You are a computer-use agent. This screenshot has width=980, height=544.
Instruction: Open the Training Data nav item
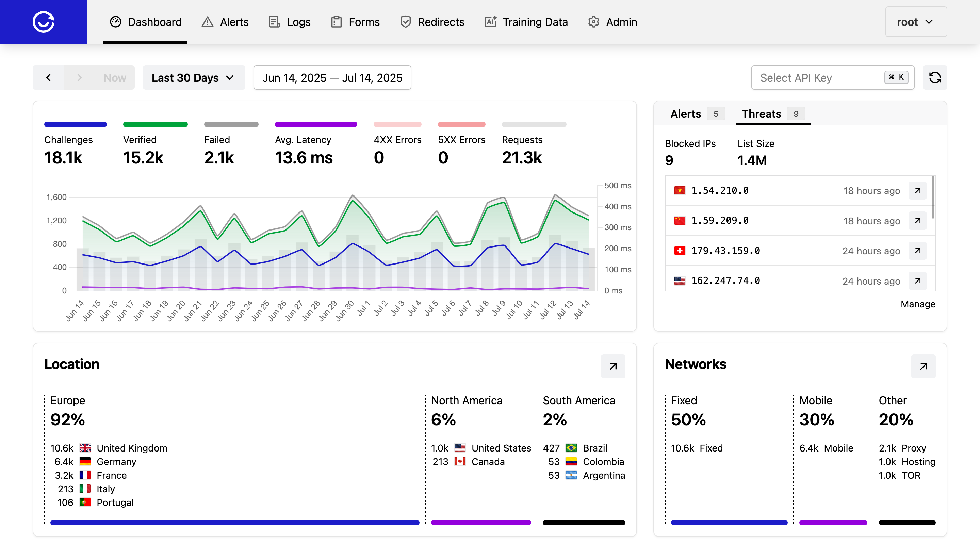point(526,22)
